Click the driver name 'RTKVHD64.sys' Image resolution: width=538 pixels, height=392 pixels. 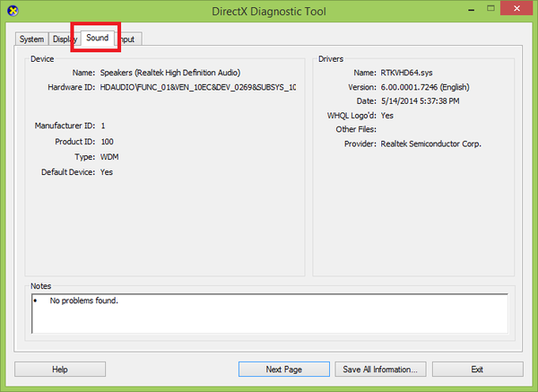pyautogui.click(x=406, y=73)
